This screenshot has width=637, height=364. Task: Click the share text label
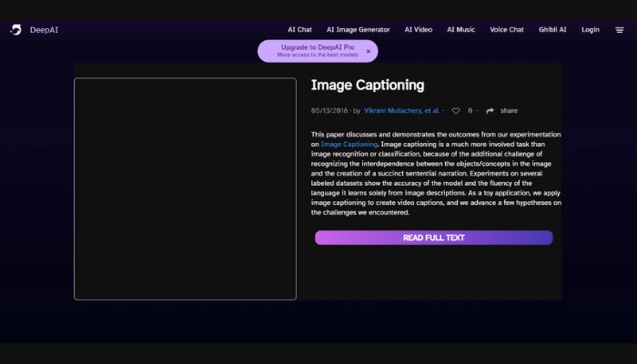point(509,110)
